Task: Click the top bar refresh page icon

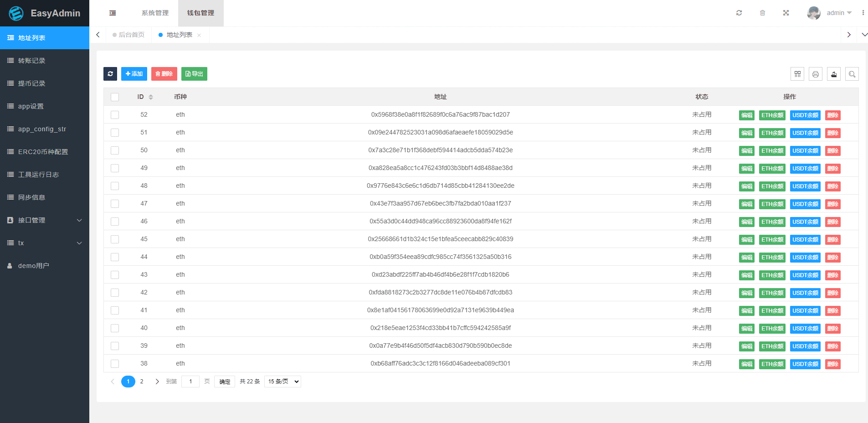Action: coord(739,13)
